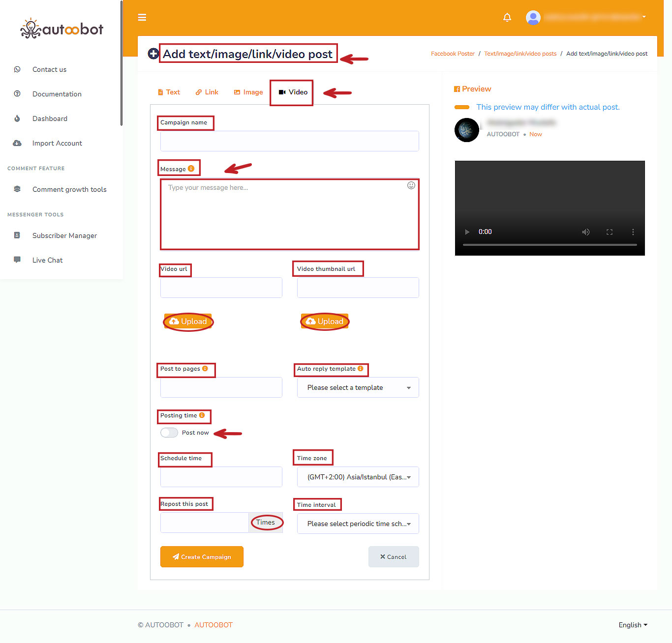Screen dimensions: 672x643
Task: Click the preview video progress bar
Action: pyautogui.click(x=550, y=244)
